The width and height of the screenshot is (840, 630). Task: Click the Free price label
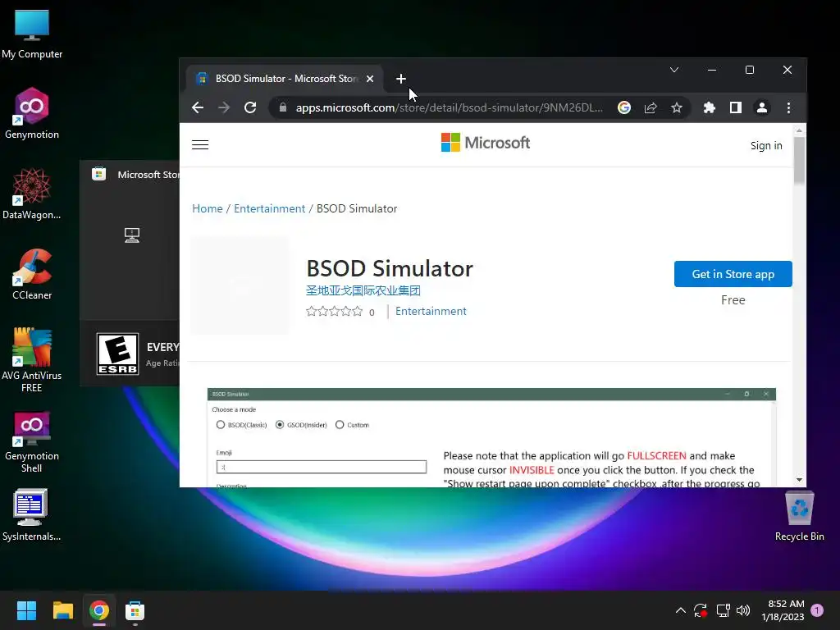pos(733,300)
